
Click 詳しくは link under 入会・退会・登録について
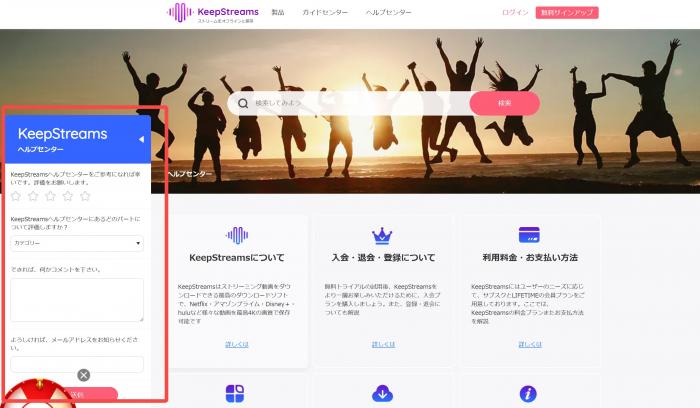(x=383, y=345)
